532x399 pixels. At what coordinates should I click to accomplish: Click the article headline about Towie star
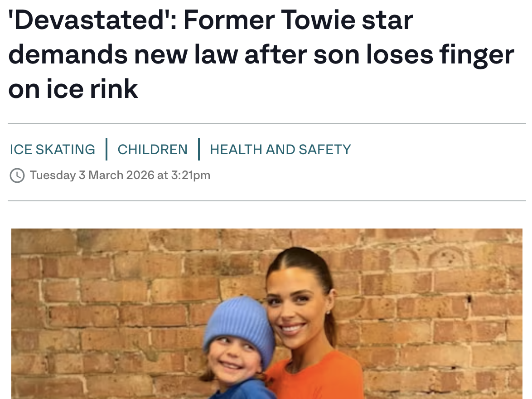coord(261,54)
